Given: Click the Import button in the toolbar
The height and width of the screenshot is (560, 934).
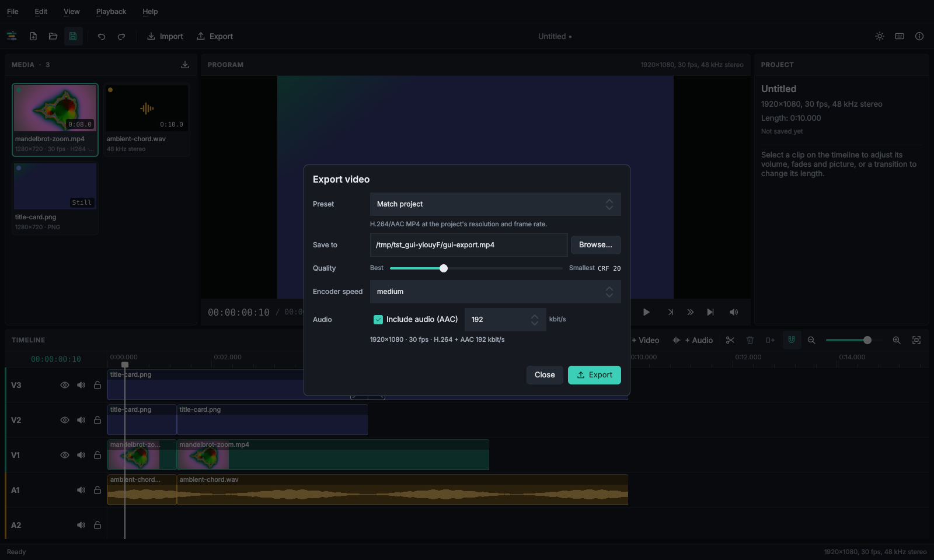Looking at the screenshot, I should (x=165, y=36).
